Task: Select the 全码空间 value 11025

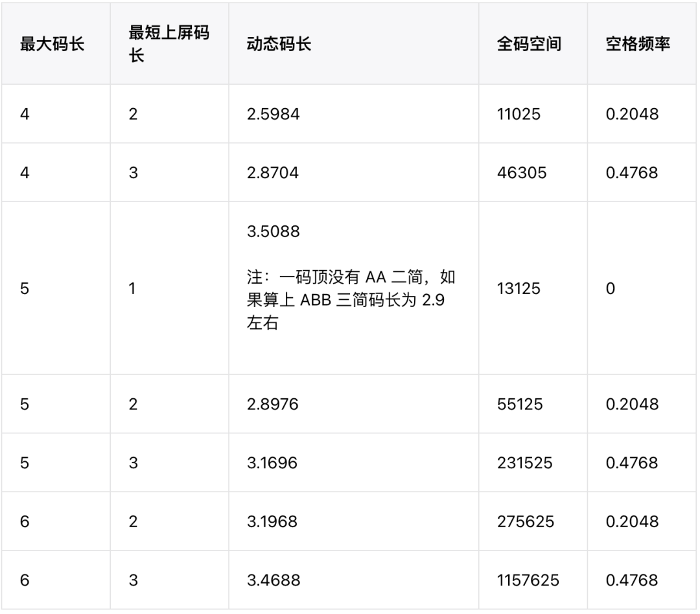Action: [519, 114]
